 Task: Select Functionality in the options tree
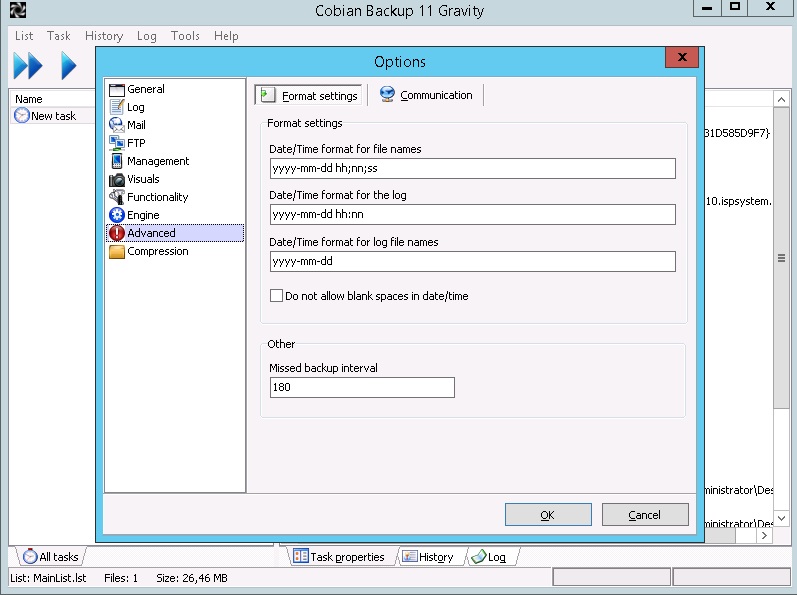pos(158,197)
